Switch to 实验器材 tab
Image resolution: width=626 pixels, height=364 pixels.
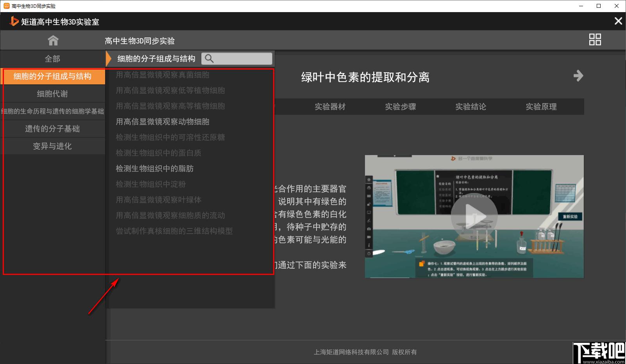[330, 107]
